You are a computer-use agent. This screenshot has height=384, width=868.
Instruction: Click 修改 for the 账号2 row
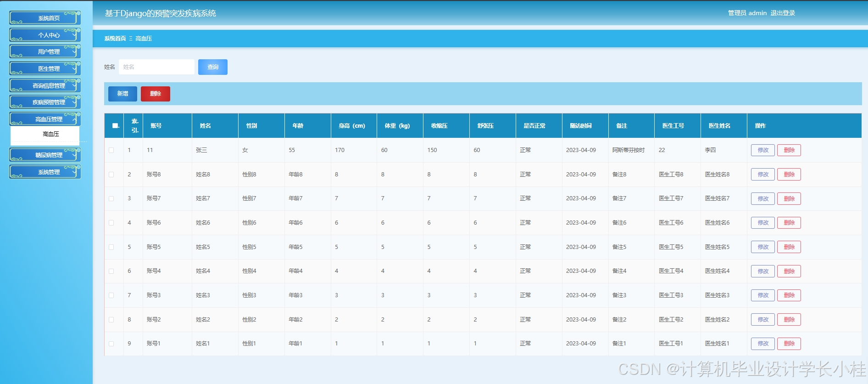coord(763,320)
